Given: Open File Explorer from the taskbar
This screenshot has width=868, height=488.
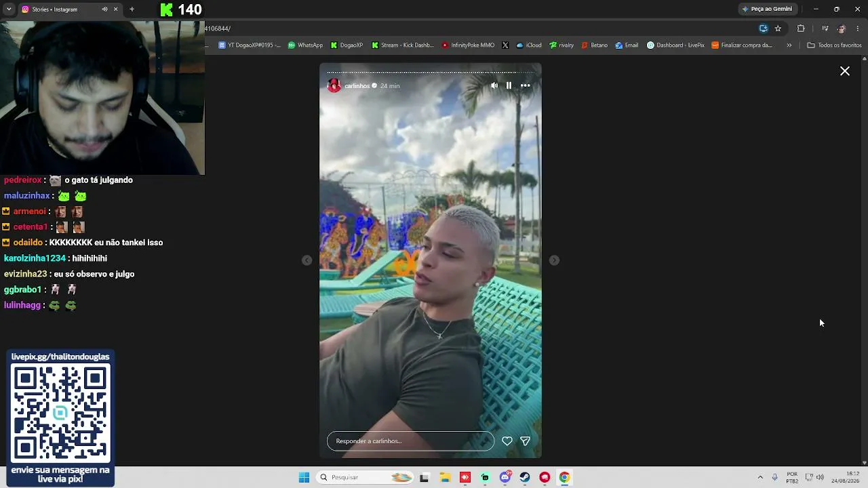Looking at the screenshot, I should [x=445, y=477].
